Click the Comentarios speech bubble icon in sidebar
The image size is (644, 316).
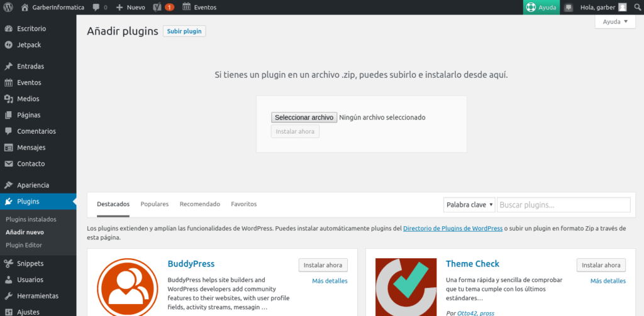pos(9,131)
